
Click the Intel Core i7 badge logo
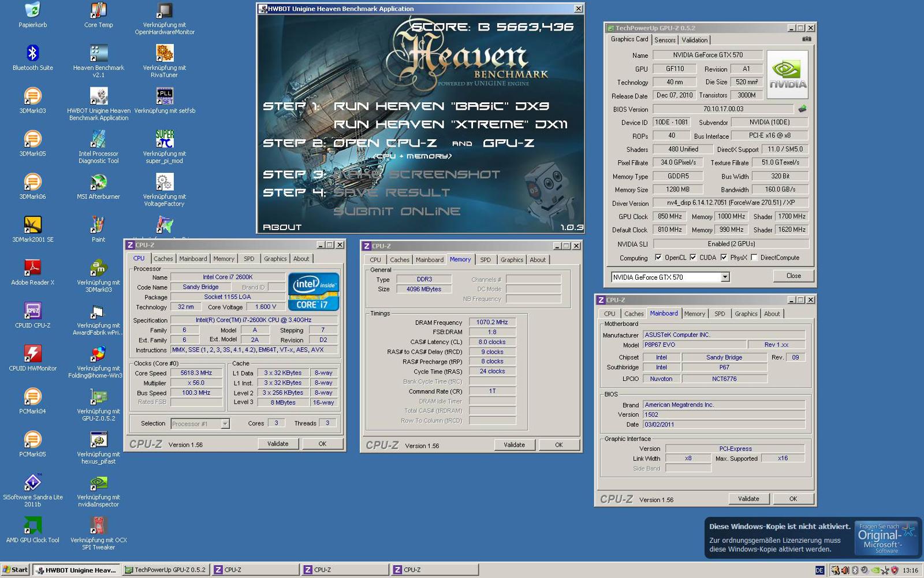[x=314, y=292]
